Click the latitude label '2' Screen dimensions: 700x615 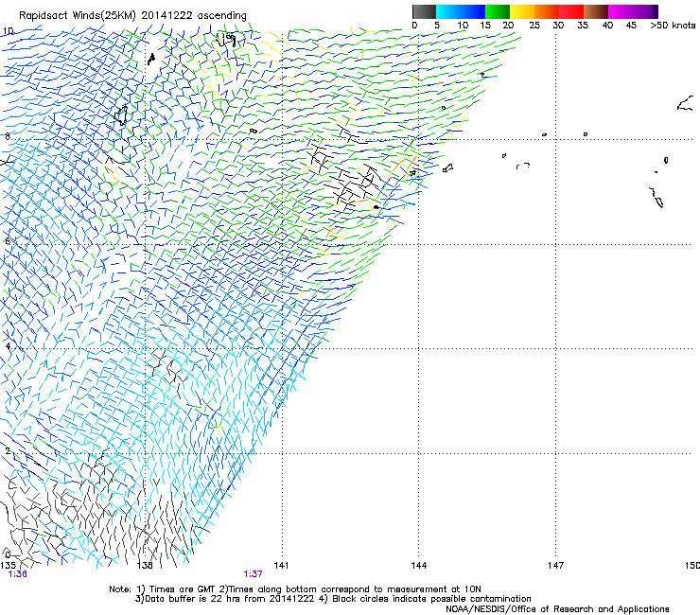(x=8, y=451)
